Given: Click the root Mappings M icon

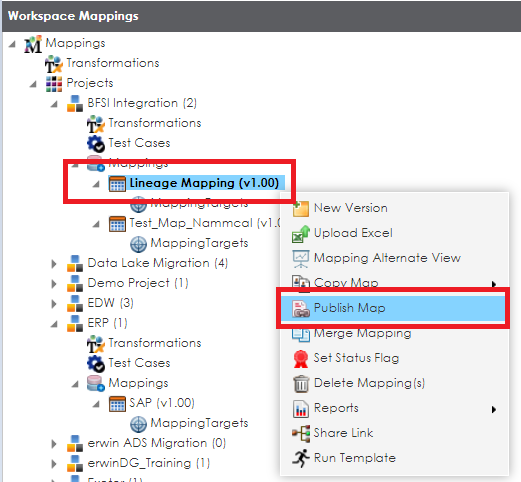Looking at the screenshot, I should (x=33, y=44).
